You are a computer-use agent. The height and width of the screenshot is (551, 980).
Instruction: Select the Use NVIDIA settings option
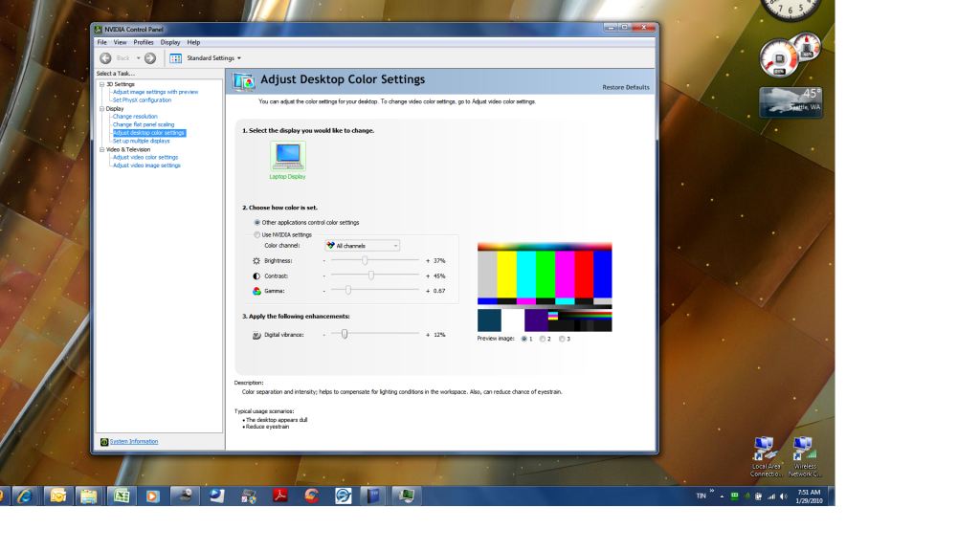pos(256,235)
